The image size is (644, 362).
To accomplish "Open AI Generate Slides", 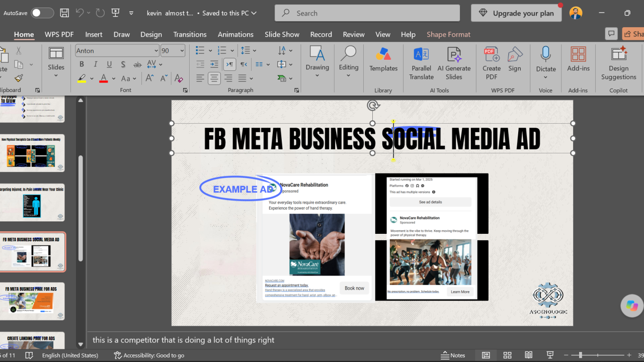I will click(x=454, y=63).
